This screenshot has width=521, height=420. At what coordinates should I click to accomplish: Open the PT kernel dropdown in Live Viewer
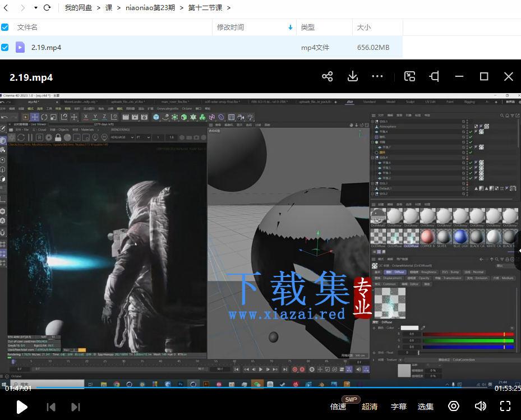[x=144, y=137]
